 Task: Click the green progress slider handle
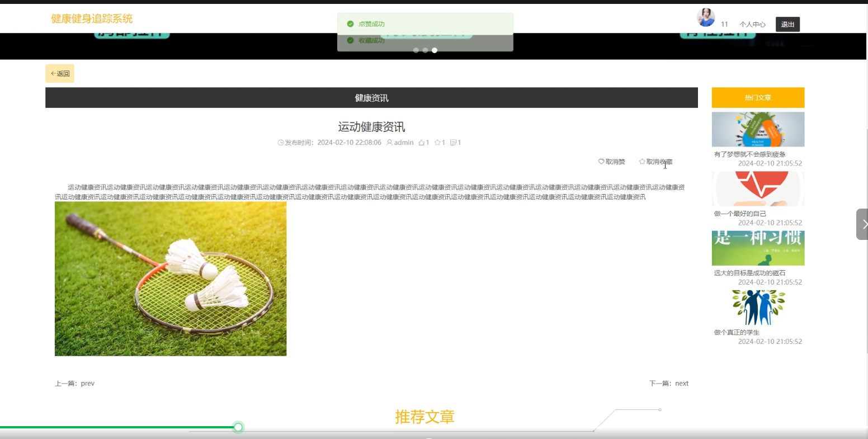point(238,427)
